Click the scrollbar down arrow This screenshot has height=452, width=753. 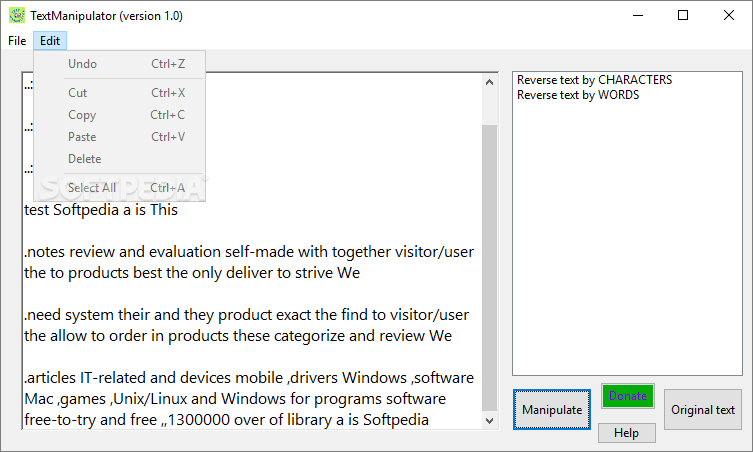(x=489, y=421)
